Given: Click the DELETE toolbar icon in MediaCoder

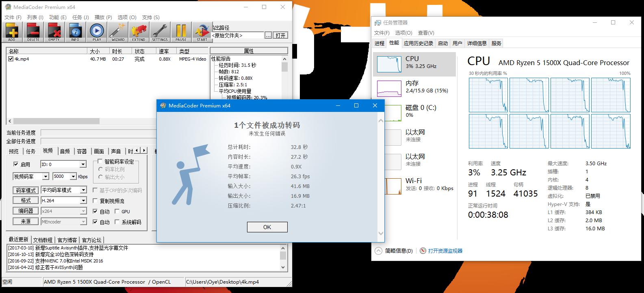Looking at the screenshot, I should coord(33,32).
